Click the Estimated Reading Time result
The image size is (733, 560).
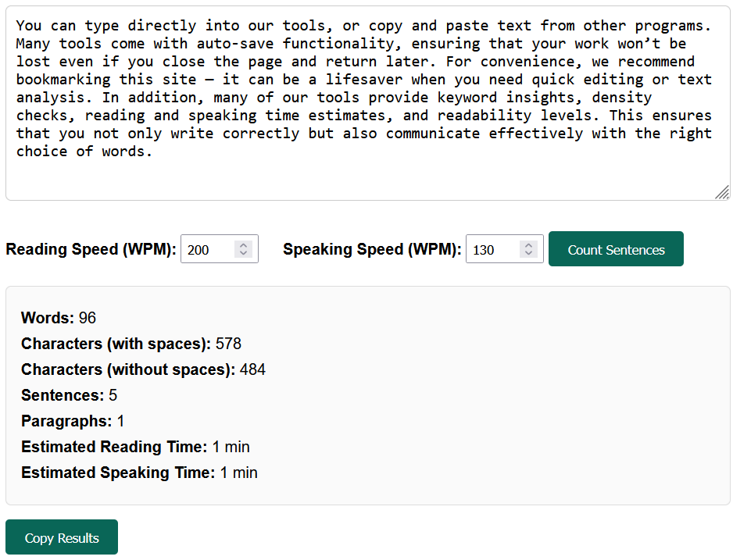(135, 447)
